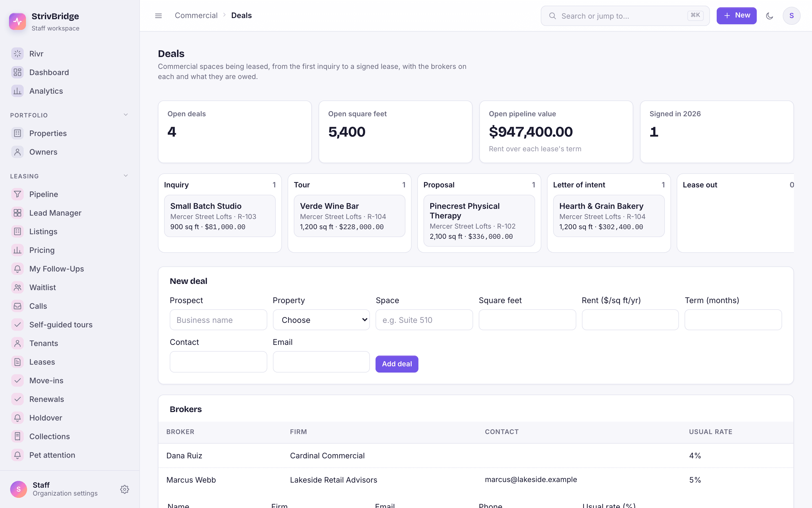Open Lead Manager grid icon

[17, 213]
